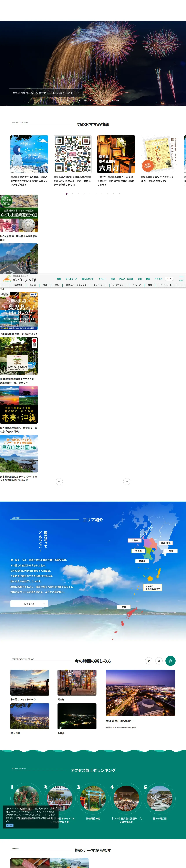Open the アクセス menu item
The height and width of the screenshot is (868, 186).
pyautogui.click(x=159, y=279)
